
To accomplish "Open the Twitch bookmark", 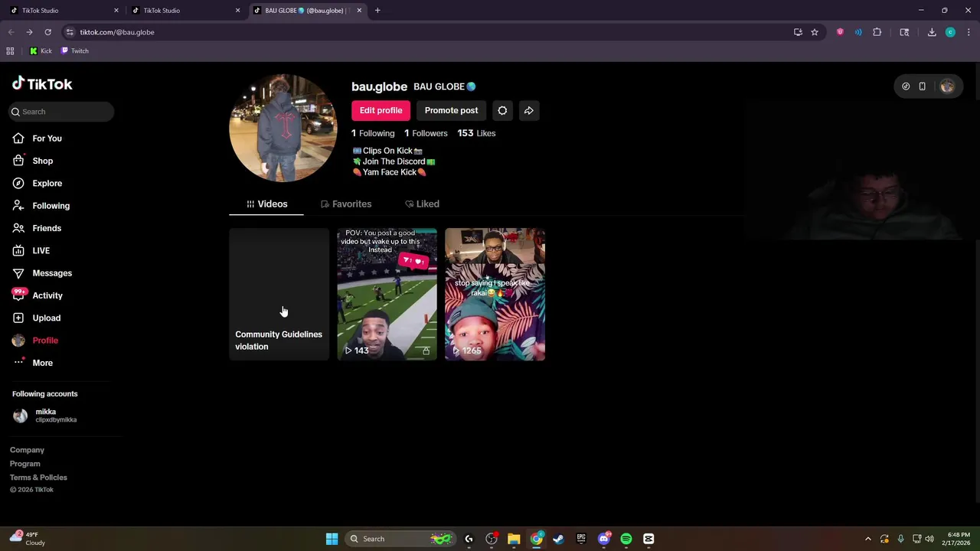I will click(x=75, y=51).
